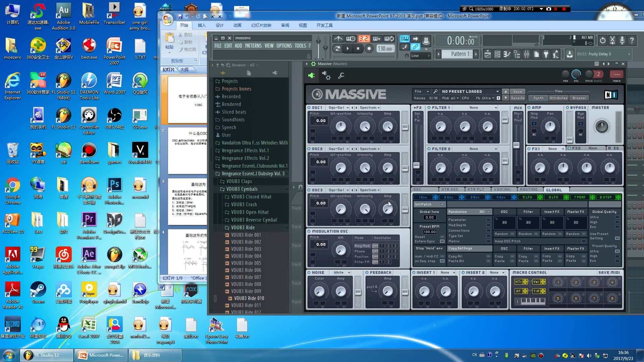Toggle wait for input to start playing

click(x=351, y=39)
